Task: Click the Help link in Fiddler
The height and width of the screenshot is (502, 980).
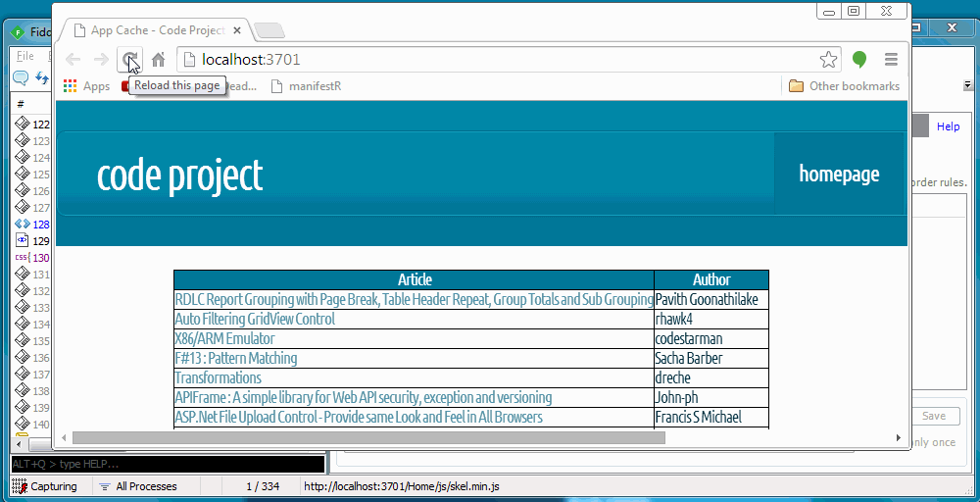Action: 948,126
